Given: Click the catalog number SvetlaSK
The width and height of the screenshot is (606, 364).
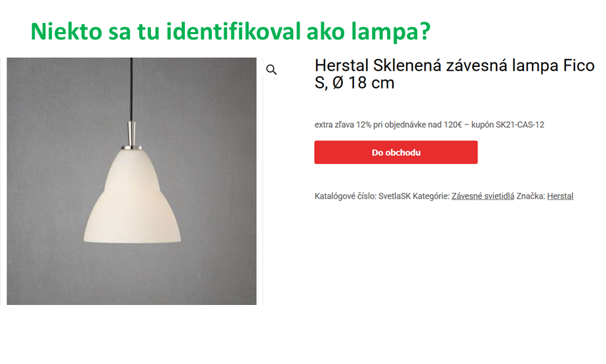Looking at the screenshot, I should (394, 196).
